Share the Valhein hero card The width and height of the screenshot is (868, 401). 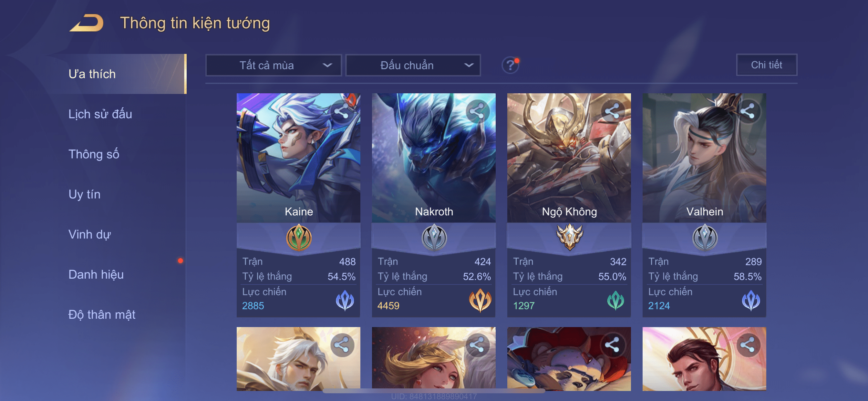(x=748, y=111)
